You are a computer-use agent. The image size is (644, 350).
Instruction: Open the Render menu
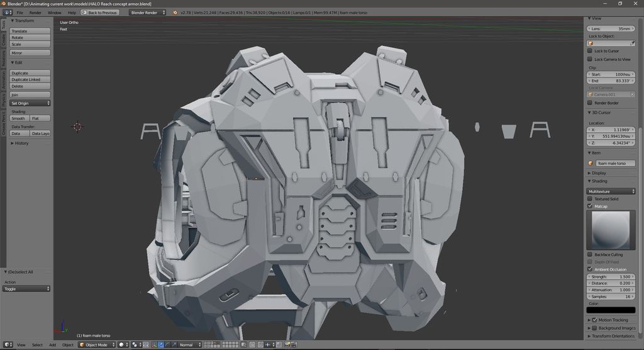click(35, 13)
